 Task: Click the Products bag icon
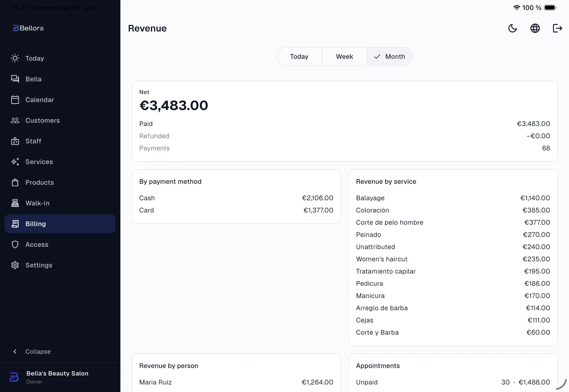(x=15, y=182)
